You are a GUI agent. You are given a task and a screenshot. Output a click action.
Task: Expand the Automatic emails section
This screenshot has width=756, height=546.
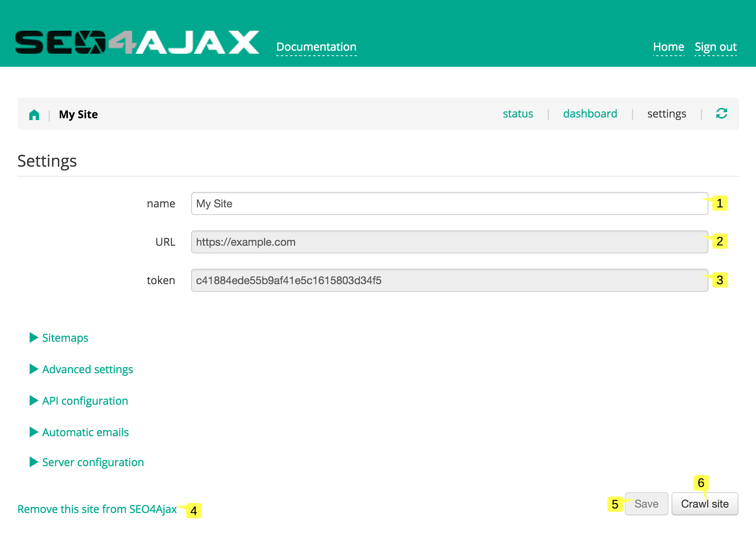[85, 432]
